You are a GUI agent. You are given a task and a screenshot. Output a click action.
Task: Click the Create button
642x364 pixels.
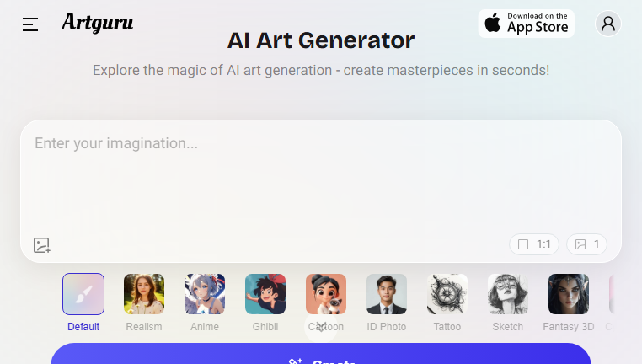[321, 355]
